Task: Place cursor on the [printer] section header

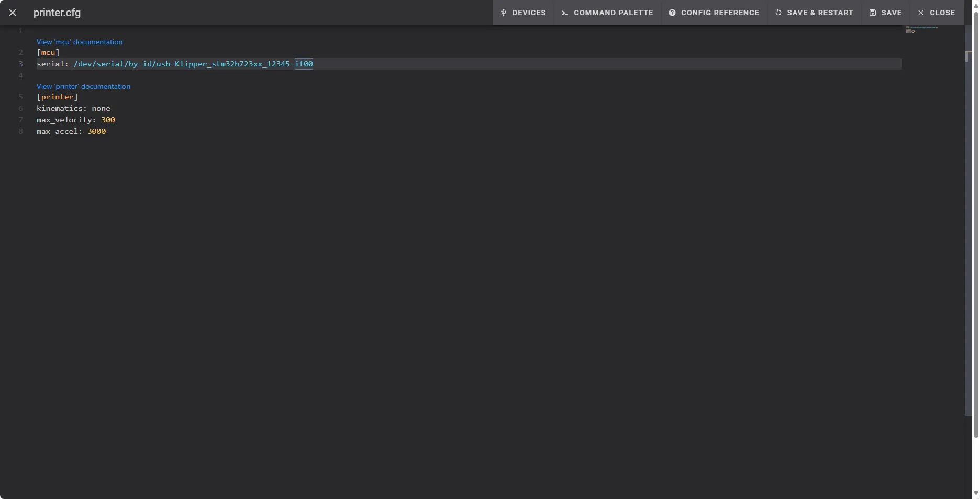Action: 57,97
